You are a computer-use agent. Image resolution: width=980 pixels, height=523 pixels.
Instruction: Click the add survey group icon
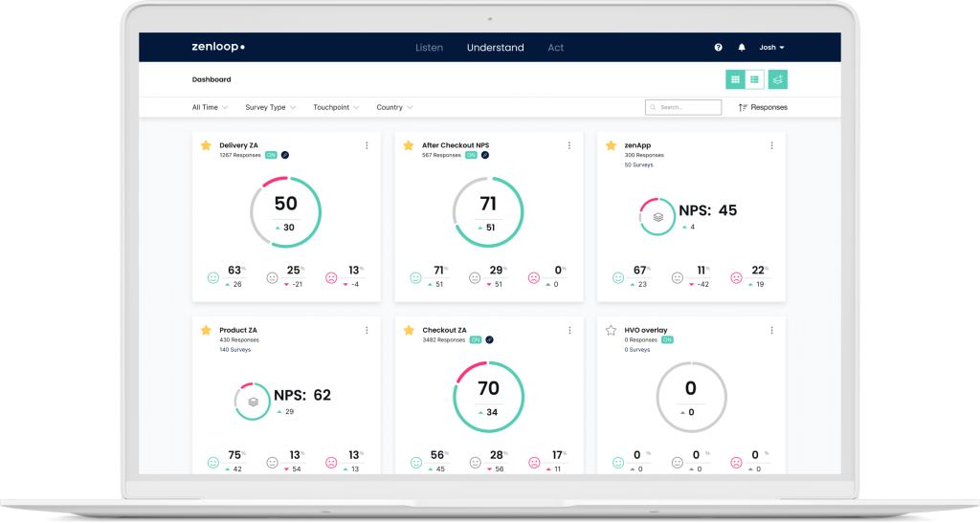coord(777,79)
